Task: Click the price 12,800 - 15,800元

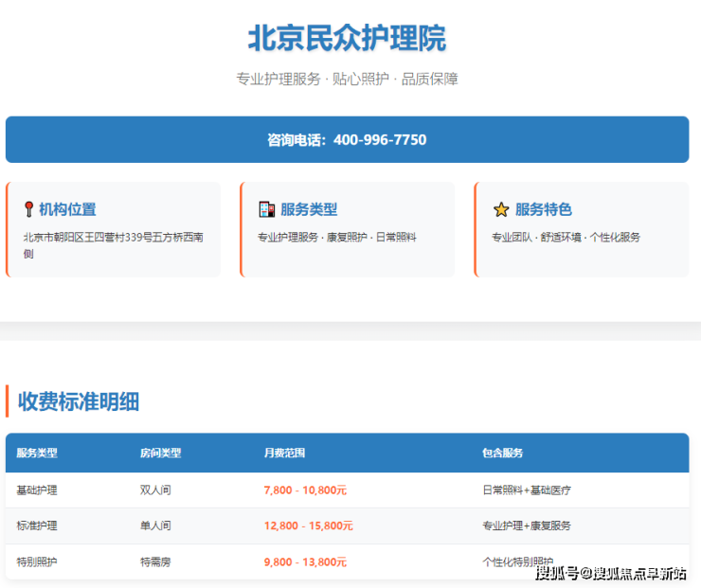Action: point(308,526)
